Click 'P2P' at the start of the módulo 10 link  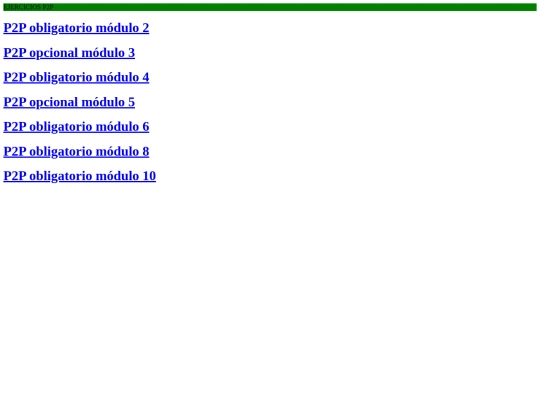tap(15, 176)
